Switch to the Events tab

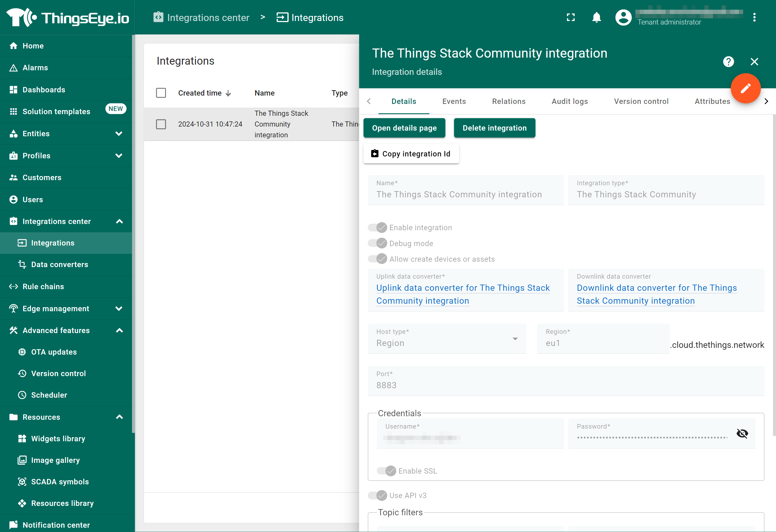pos(454,101)
